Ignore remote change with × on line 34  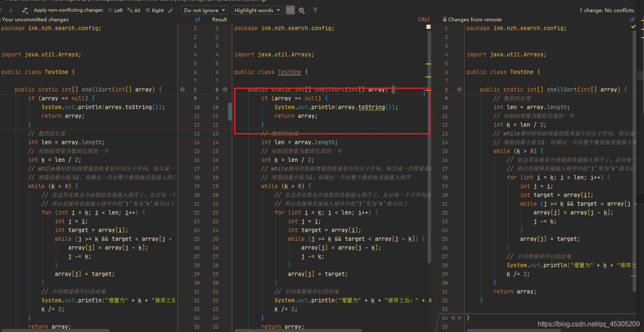[x=459, y=318]
